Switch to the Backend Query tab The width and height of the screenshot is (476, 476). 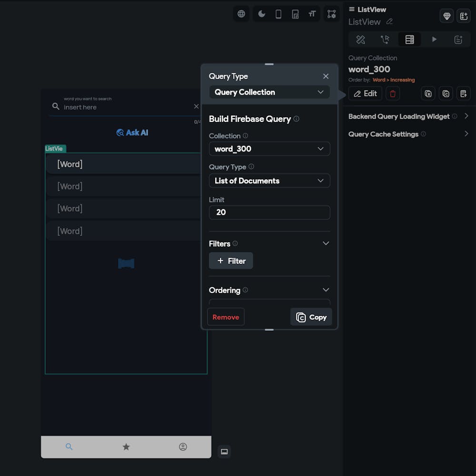pyautogui.click(x=409, y=40)
